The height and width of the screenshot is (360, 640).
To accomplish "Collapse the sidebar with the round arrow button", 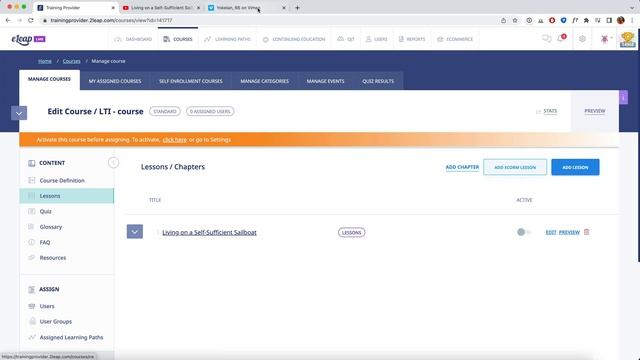I will (x=113, y=162).
